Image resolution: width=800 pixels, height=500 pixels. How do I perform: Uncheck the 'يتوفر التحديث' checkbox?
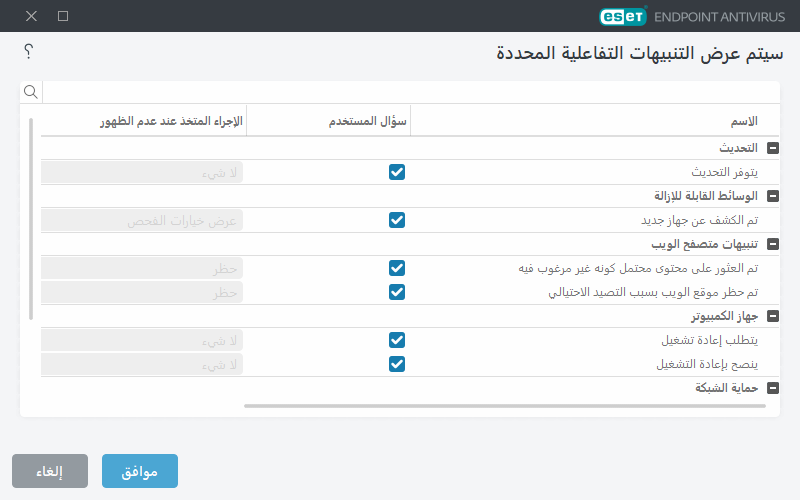tap(397, 172)
